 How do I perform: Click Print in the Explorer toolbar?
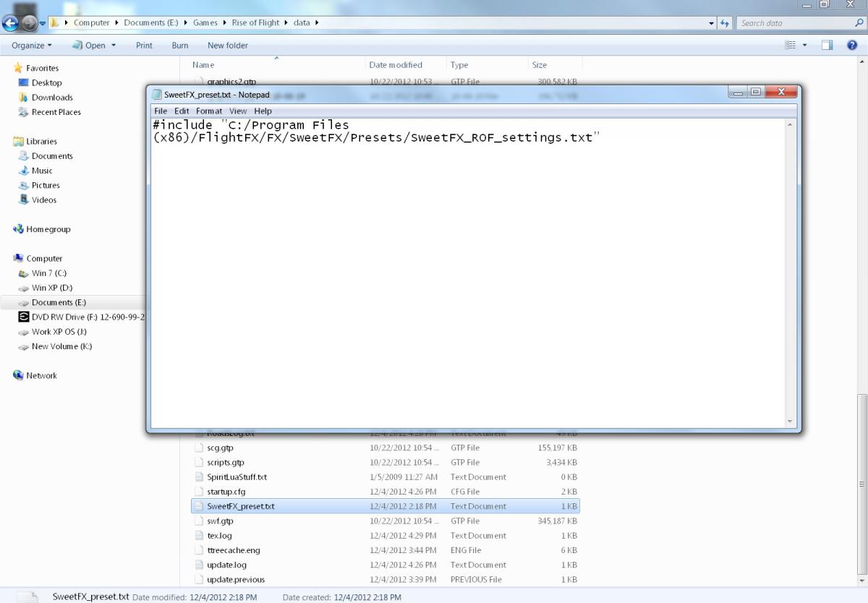point(144,45)
